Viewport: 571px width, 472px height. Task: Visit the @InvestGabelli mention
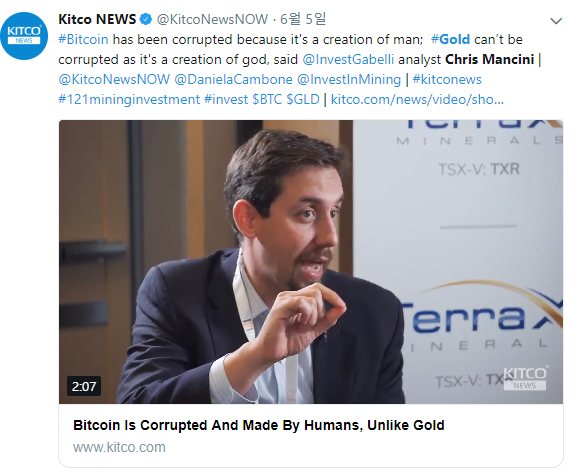(x=348, y=59)
